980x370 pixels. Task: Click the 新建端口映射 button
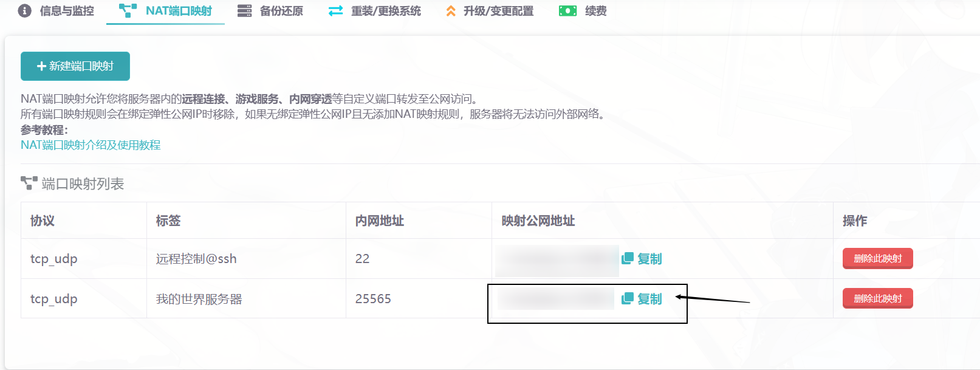coord(75,66)
